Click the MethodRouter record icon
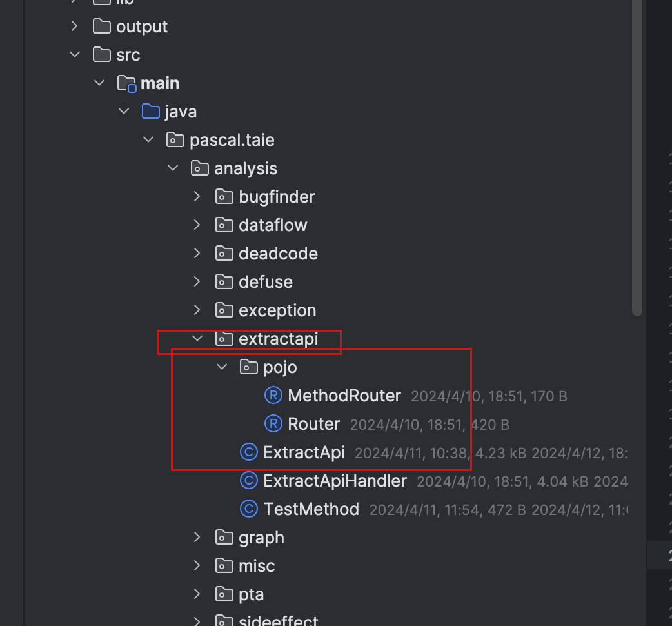 (273, 396)
